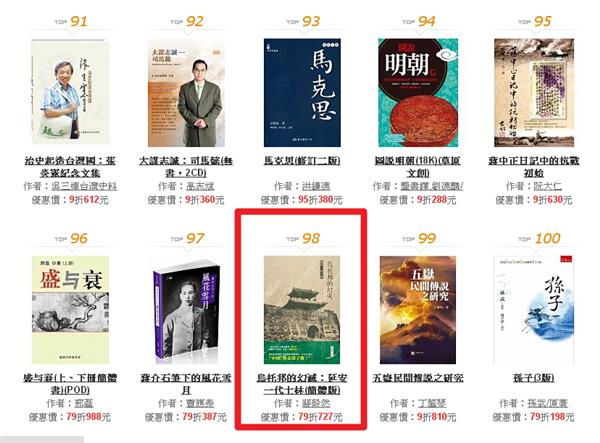Viewport: 600px width, 443px height.
Task: Click the author link under TOP 96
Action: click(x=84, y=404)
